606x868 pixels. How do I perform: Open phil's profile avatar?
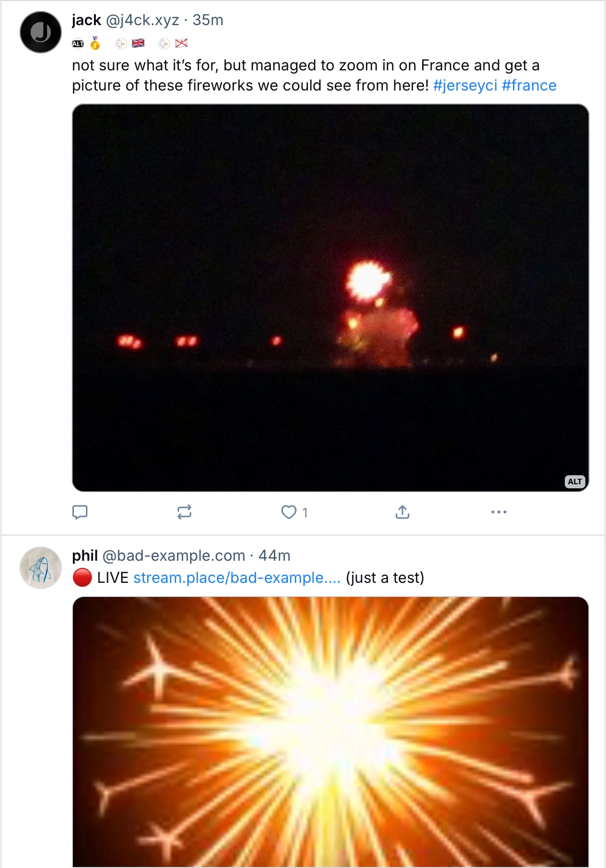point(41,568)
